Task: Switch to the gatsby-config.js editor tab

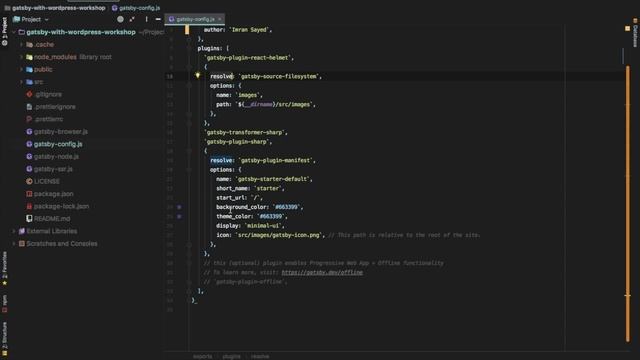Action: 195,19
